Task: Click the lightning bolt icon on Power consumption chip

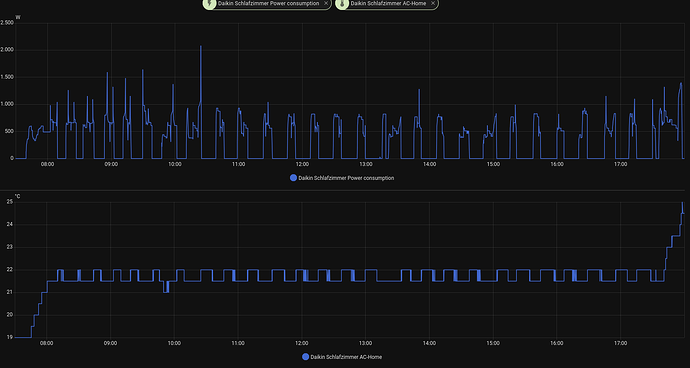Action: click(x=209, y=3)
